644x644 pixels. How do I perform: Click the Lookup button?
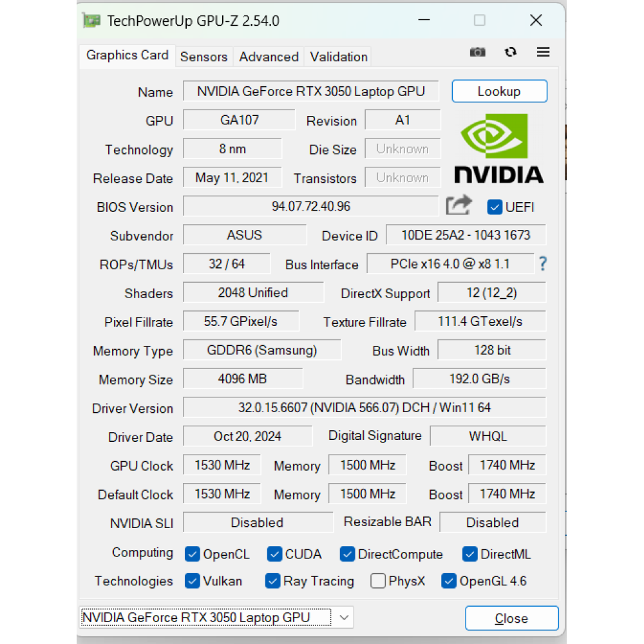coord(500,91)
